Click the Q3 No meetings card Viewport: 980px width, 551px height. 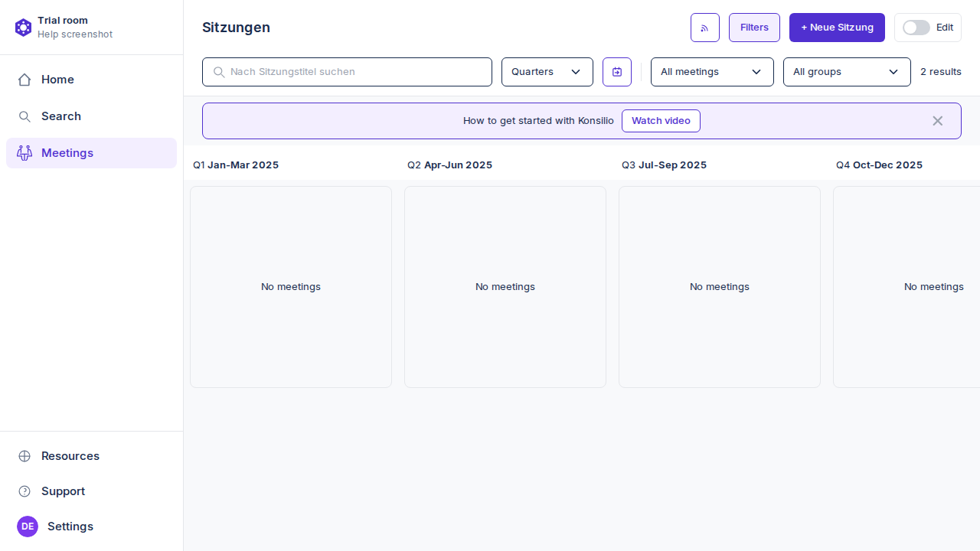click(720, 287)
